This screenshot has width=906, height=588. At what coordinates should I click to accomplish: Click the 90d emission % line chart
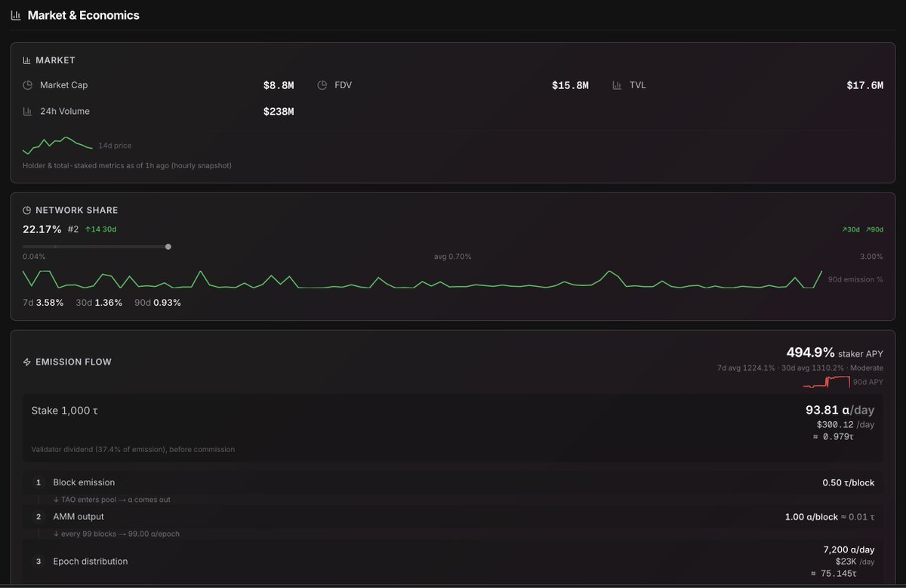point(423,279)
